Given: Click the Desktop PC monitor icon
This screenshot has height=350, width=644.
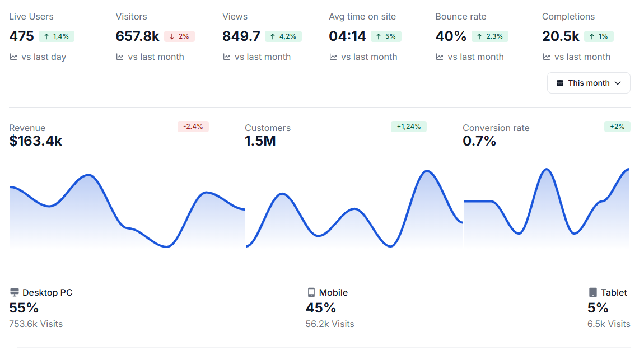Looking at the screenshot, I should pos(14,292).
